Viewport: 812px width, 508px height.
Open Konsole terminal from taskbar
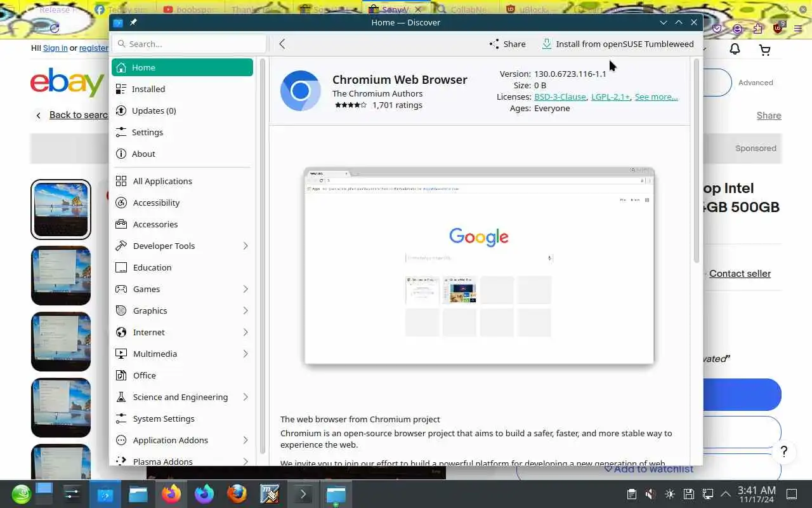point(303,494)
